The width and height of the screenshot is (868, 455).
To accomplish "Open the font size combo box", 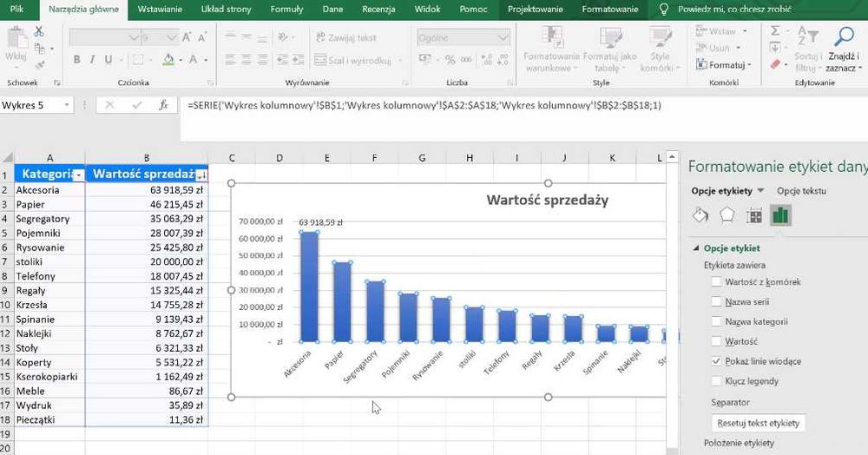I will [x=159, y=37].
